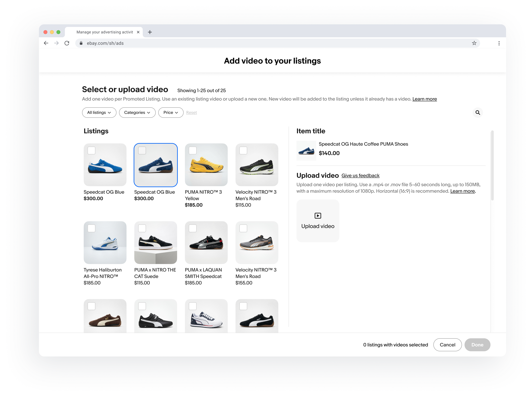Screen dimensions: 532x397
Task: Select the PUMA NITRO 3 Yellow shoe thumbnail
Action: [206, 165]
